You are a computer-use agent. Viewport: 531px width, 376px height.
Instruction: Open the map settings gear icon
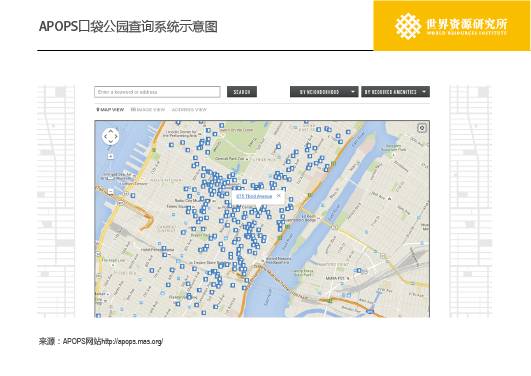422,128
